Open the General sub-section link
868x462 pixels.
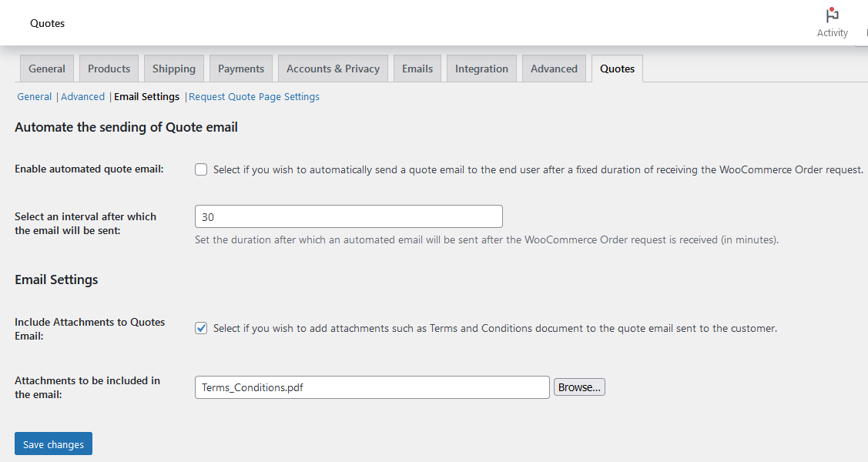[x=35, y=97]
